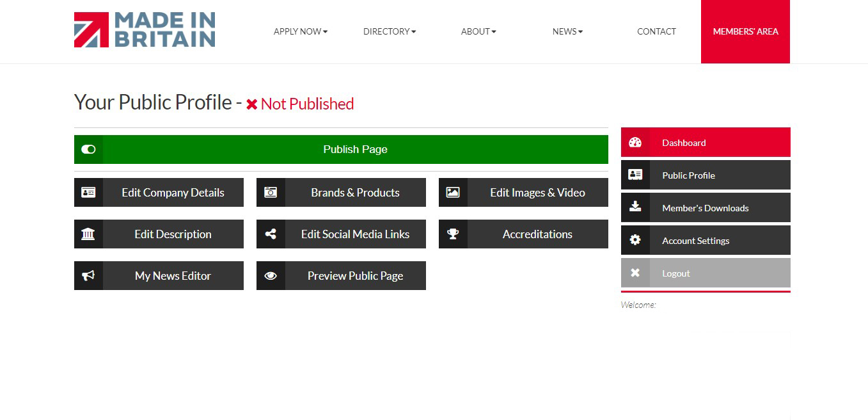
Task: Click the toggle icon beside Publish Page
Action: coord(88,149)
